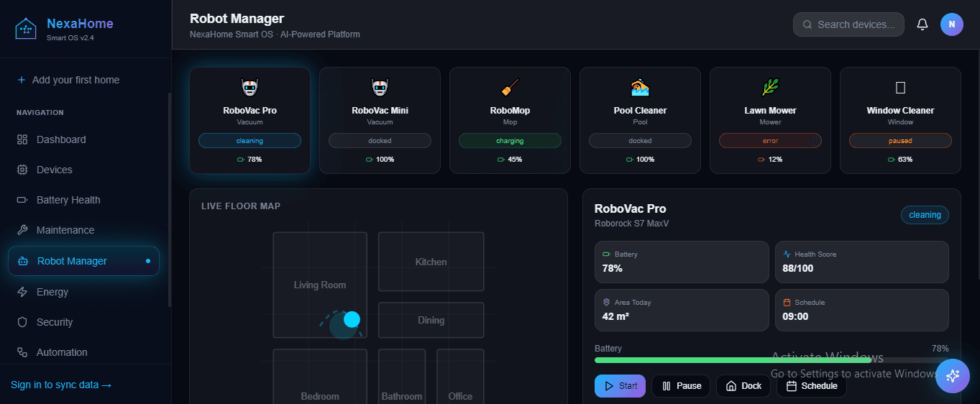Image resolution: width=980 pixels, height=404 pixels.
Task: Open the AI assistant sparkle button
Action: tap(953, 375)
